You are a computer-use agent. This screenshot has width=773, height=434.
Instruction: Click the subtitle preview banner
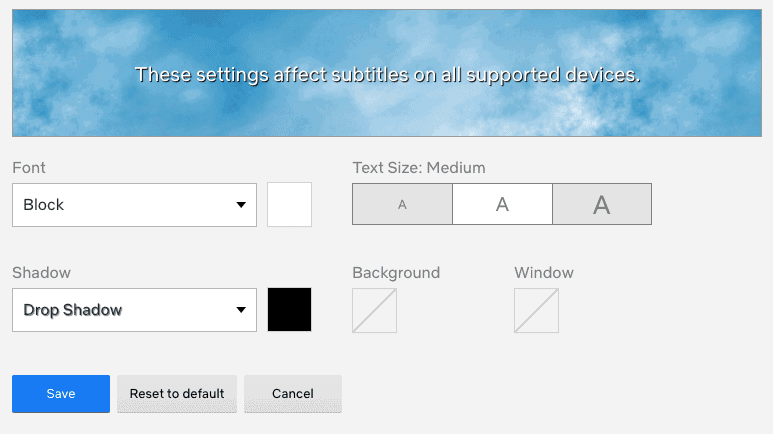[x=387, y=73]
